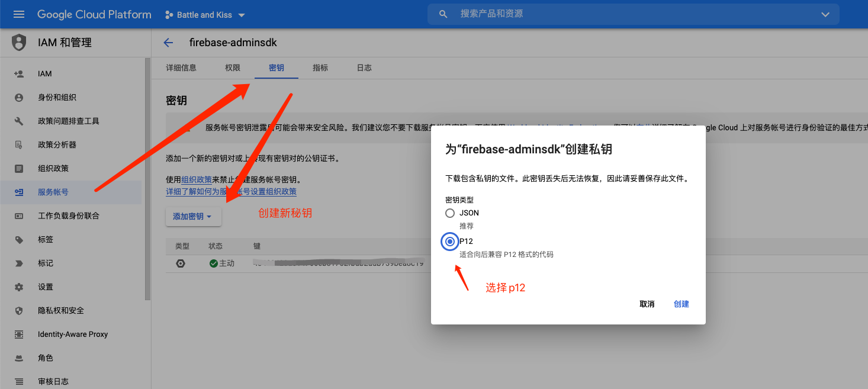
Task: Select the P12 key type radio button
Action: (x=451, y=242)
